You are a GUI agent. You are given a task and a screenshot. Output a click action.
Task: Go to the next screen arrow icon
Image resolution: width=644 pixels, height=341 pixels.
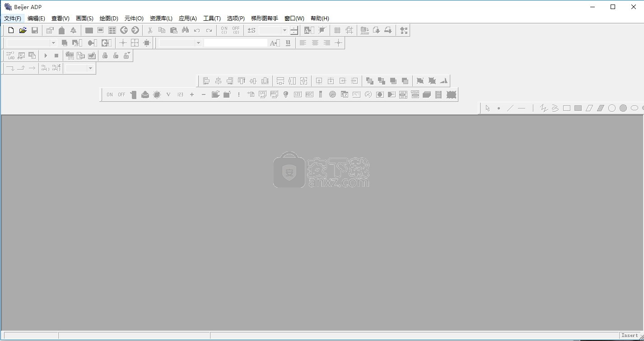135,30
